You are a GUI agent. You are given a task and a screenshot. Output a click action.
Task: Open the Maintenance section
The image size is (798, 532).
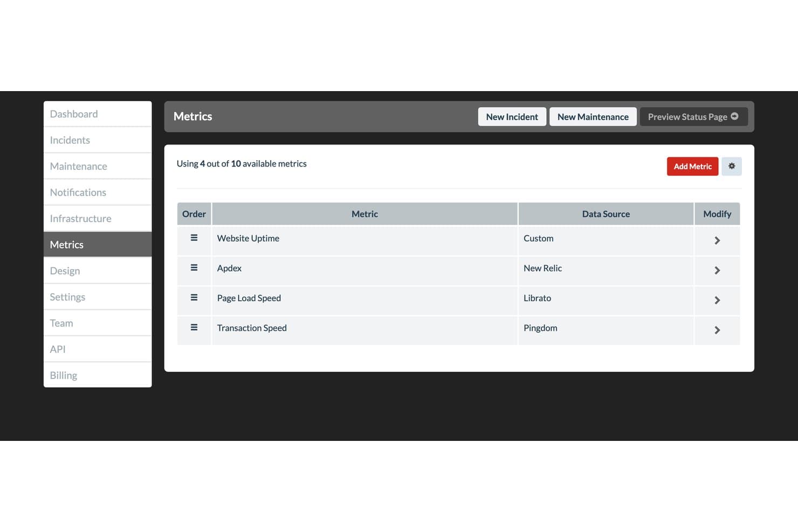click(98, 166)
